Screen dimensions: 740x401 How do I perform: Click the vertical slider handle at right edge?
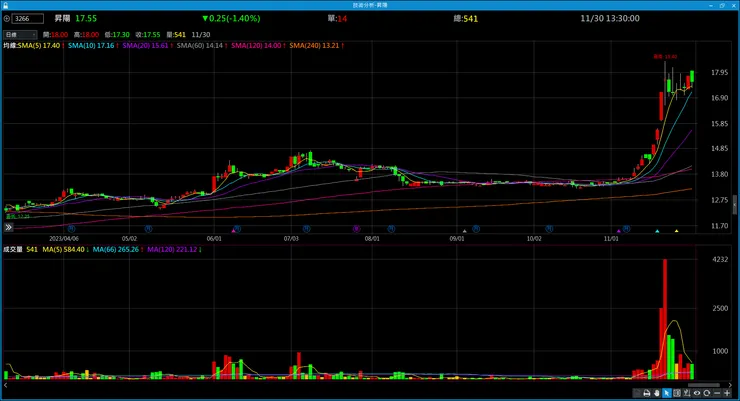735,204
